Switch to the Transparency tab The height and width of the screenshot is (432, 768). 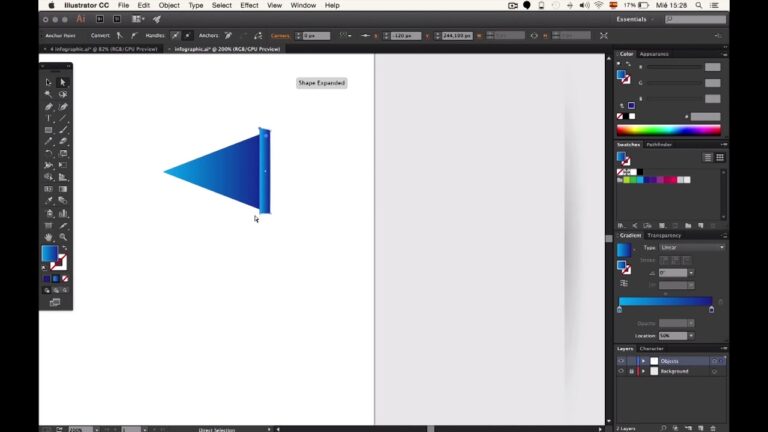pyautogui.click(x=664, y=236)
